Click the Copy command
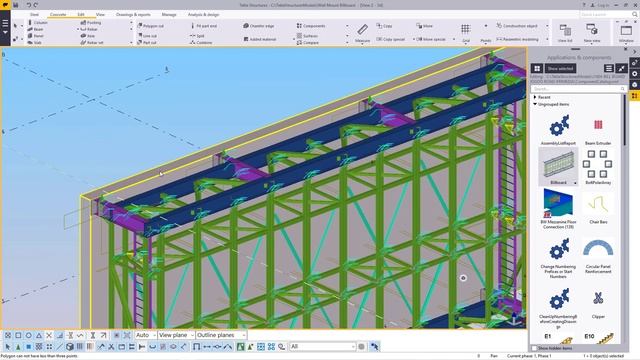The image size is (640, 360). [384, 26]
